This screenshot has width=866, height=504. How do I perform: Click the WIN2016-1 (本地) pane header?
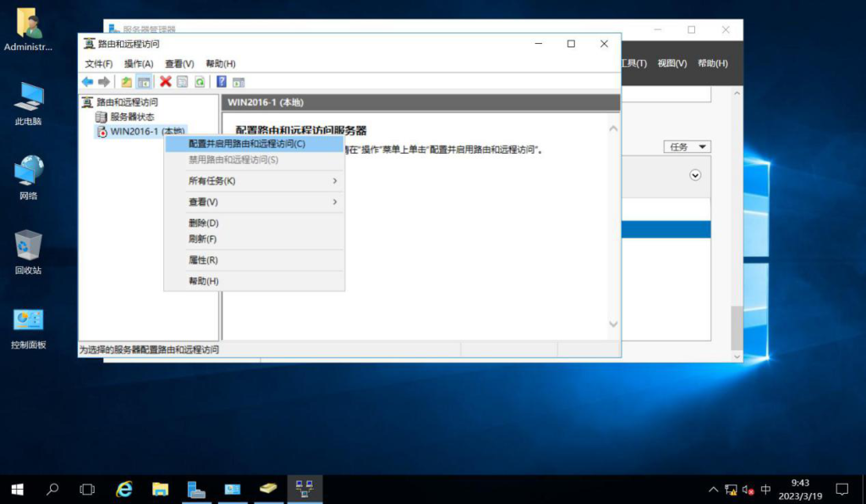[x=421, y=102]
